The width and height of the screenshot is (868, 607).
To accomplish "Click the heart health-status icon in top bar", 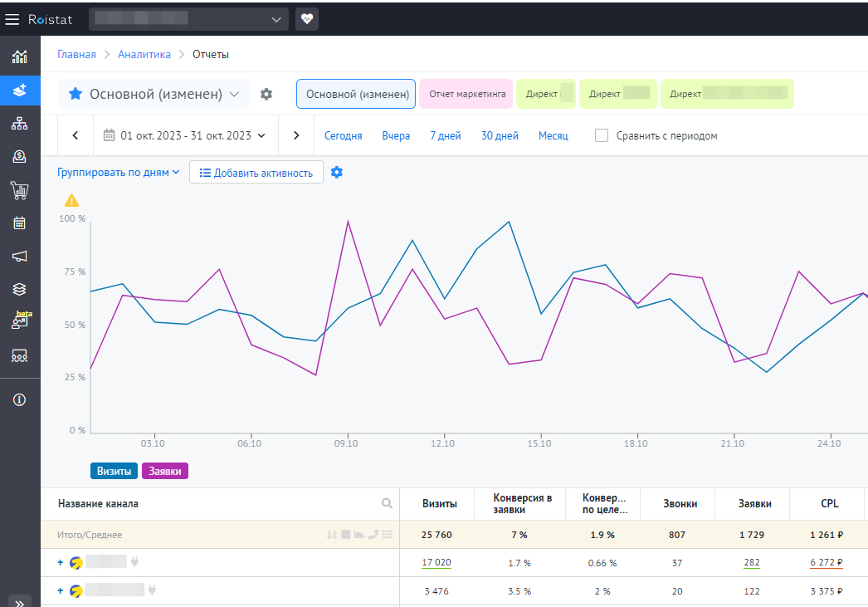I will click(x=306, y=19).
